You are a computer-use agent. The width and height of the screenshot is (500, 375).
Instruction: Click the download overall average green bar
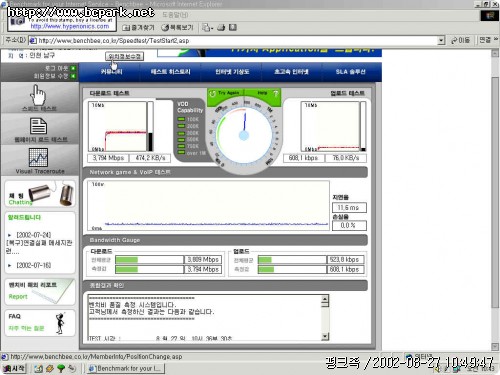(x=126, y=260)
